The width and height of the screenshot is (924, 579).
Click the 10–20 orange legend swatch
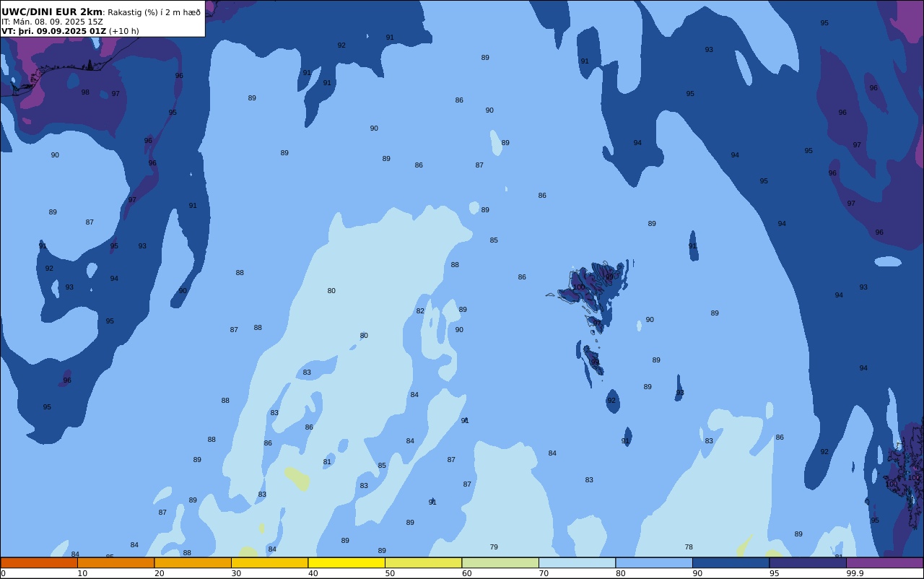(x=115, y=562)
